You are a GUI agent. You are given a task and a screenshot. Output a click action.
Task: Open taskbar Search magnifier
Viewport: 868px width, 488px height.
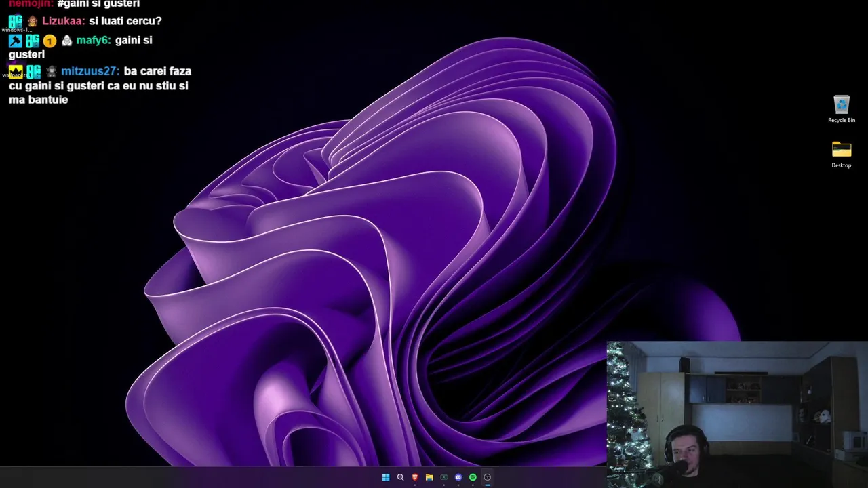[x=400, y=477]
